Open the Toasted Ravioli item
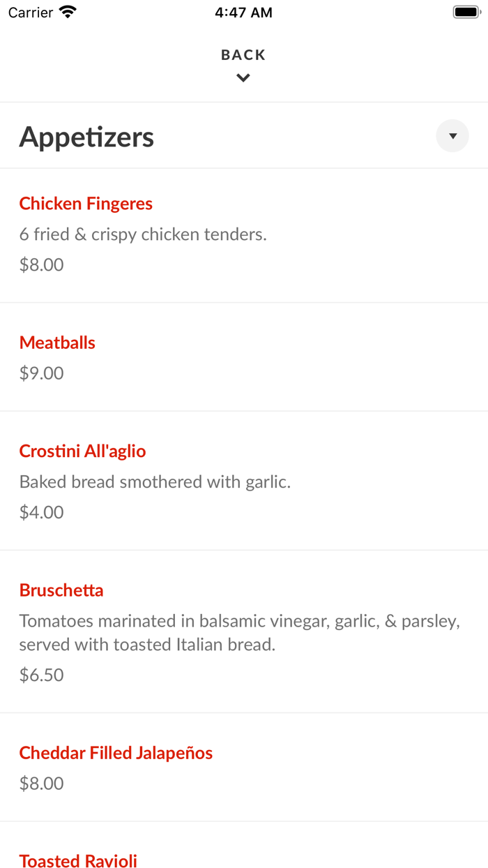 click(78, 861)
